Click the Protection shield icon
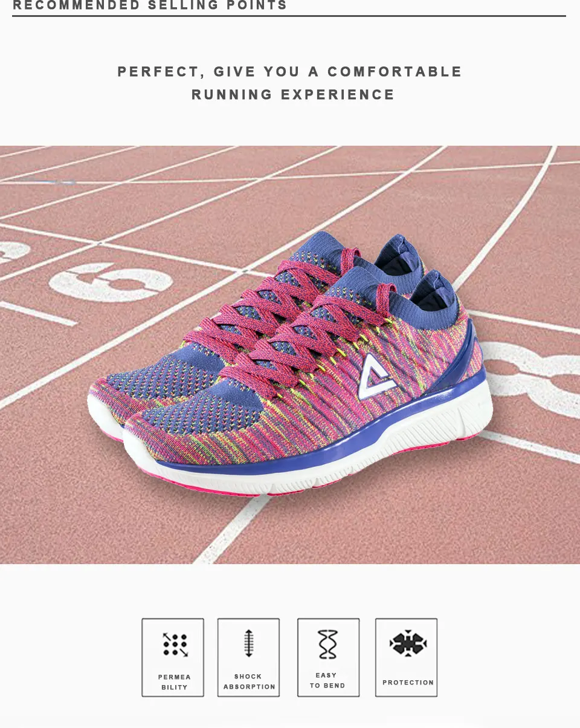Image resolution: width=580 pixels, height=728 pixels. [x=408, y=643]
